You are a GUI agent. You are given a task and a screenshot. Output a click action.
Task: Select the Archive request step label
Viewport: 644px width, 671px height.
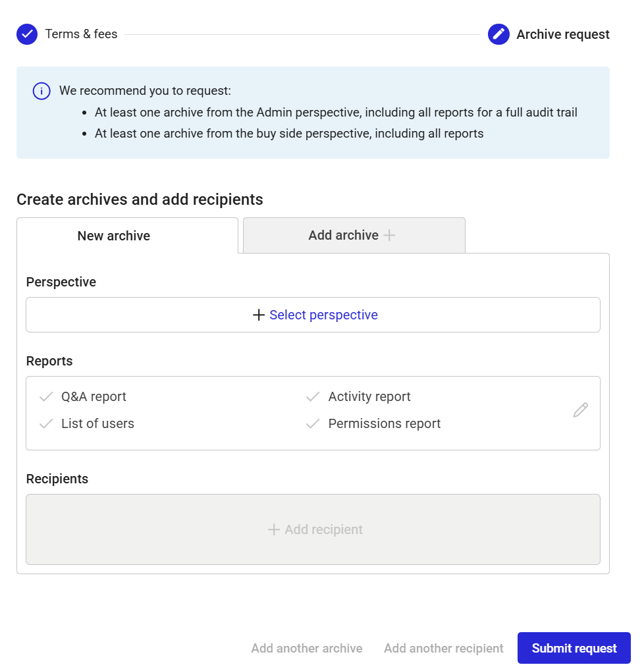[563, 34]
